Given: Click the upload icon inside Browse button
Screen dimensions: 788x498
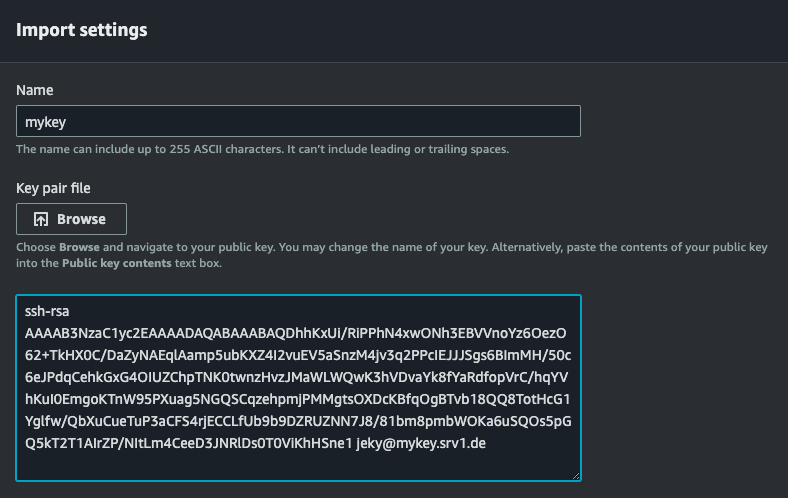Looking at the screenshot, I should click(x=41, y=219).
